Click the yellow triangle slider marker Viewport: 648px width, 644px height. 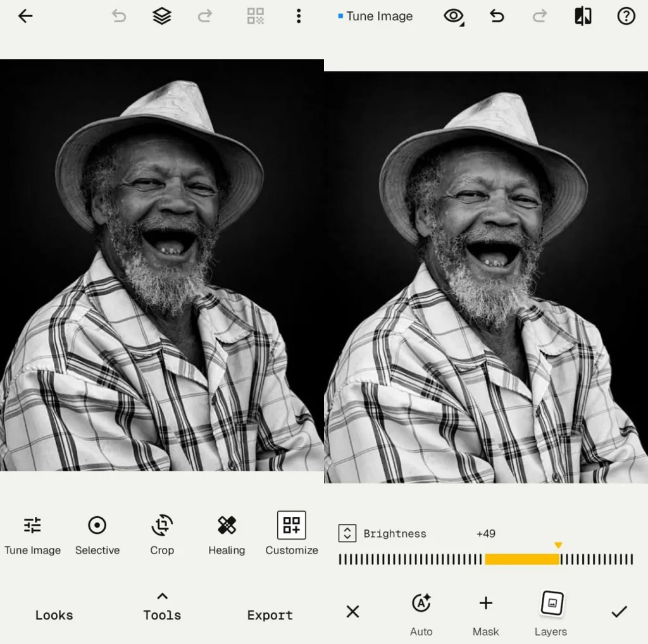[x=558, y=545]
